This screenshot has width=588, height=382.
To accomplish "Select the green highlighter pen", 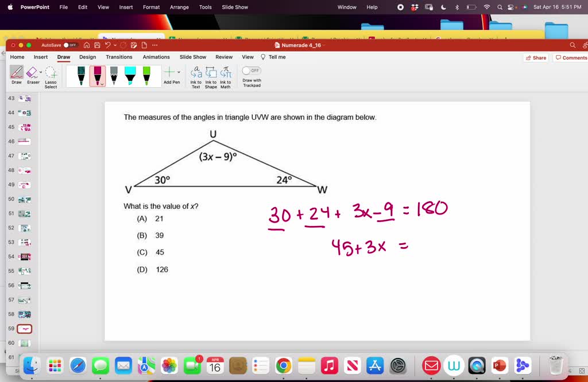I will (x=146, y=75).
